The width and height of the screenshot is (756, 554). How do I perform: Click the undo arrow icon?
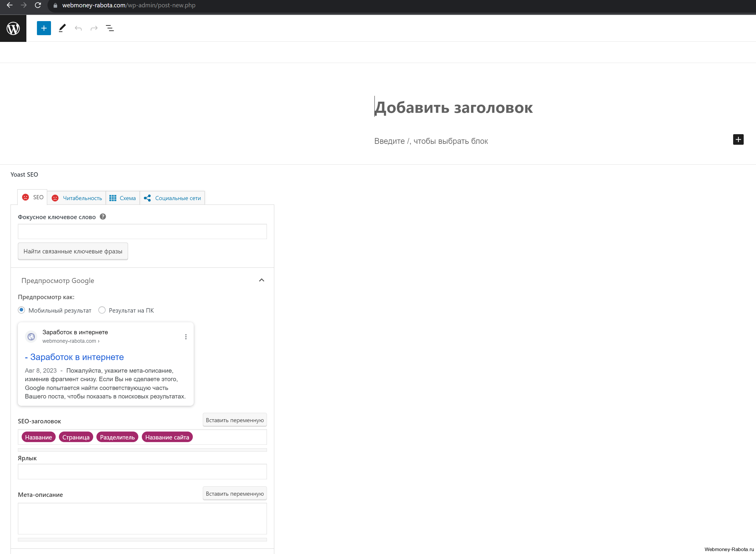(78, 28)
